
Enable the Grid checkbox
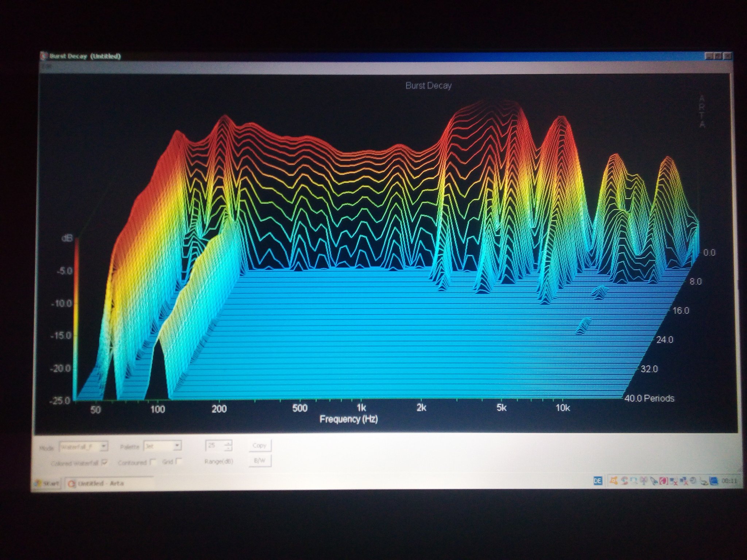point(179,461)
